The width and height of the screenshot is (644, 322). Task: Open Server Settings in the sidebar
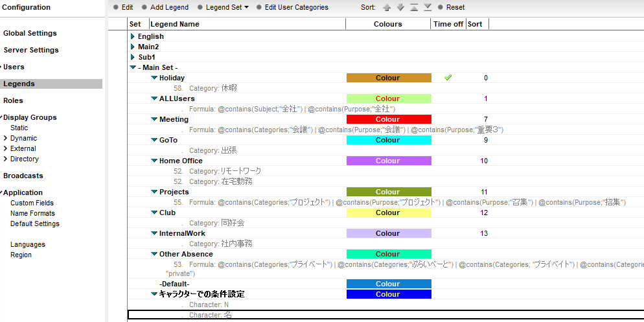pyautogui.click(x=31, y=50)
